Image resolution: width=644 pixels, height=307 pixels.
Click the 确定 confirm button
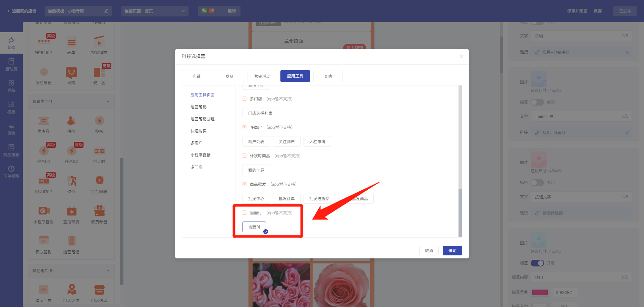click(x=452, y=251)
